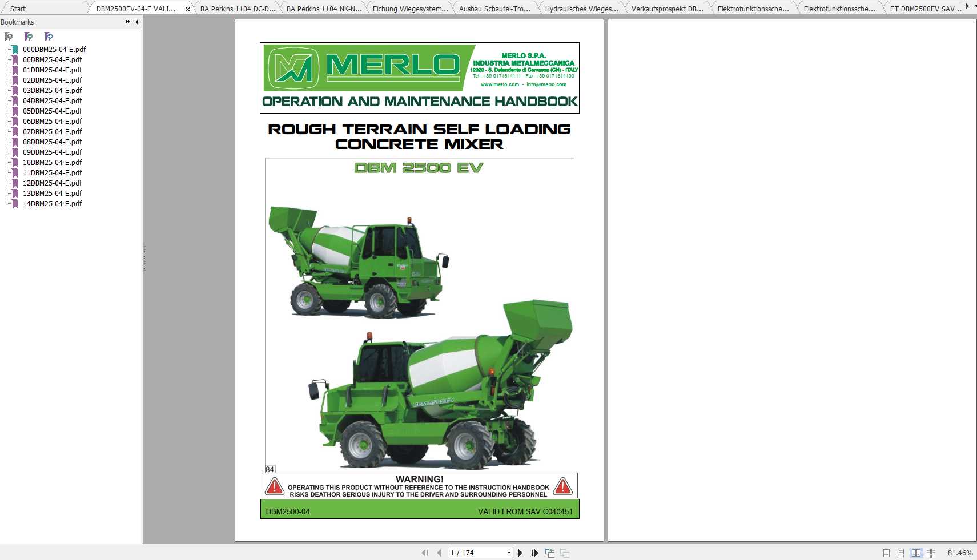The width and height of the screenshot is (977, 560).
Task: Switch to continuous page view
Action: click(900, 553)
